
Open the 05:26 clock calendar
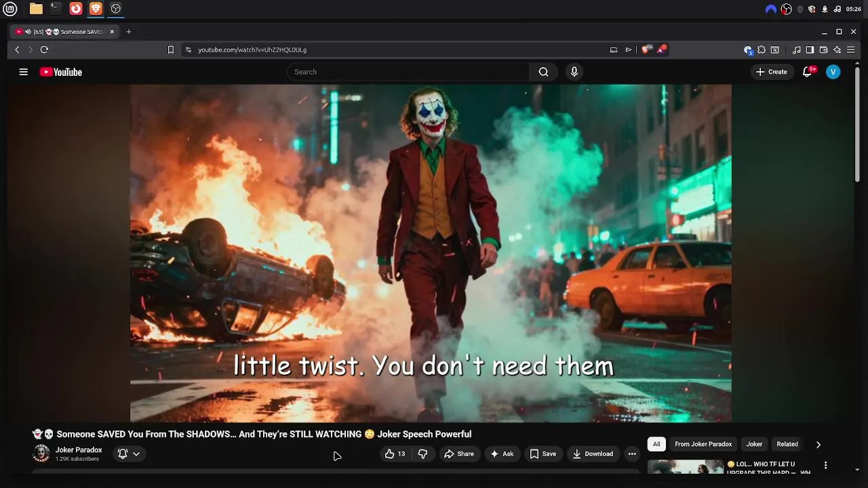854,9
